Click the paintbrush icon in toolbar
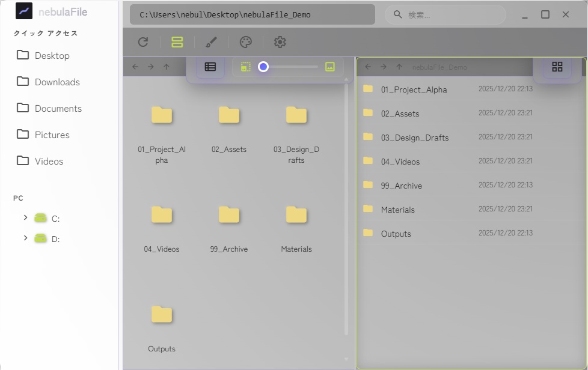 211,42
